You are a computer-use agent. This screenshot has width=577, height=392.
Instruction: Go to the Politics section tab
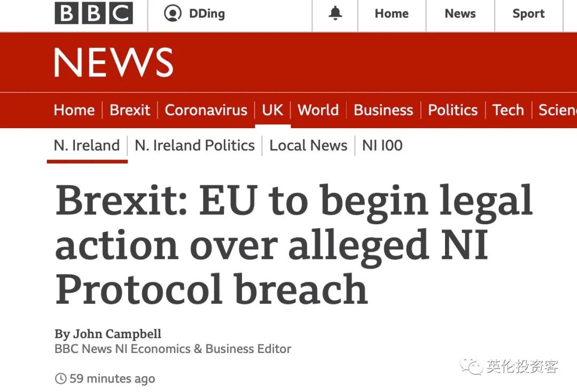tap(453, 110)
